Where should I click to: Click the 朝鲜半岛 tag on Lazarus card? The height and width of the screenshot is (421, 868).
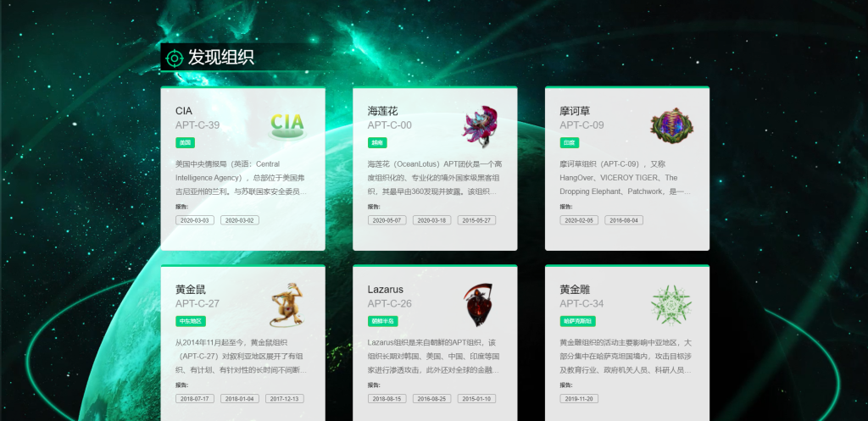pos(383,321)
